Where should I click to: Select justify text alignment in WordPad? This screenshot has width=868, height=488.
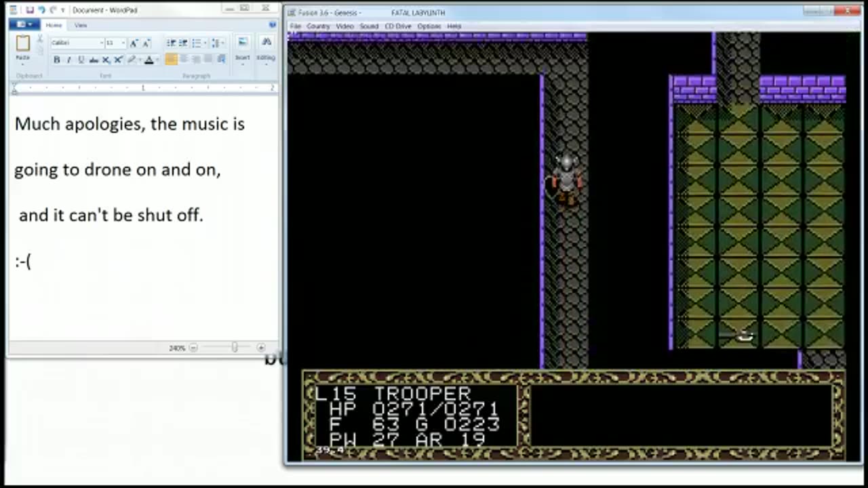point(208,60)
